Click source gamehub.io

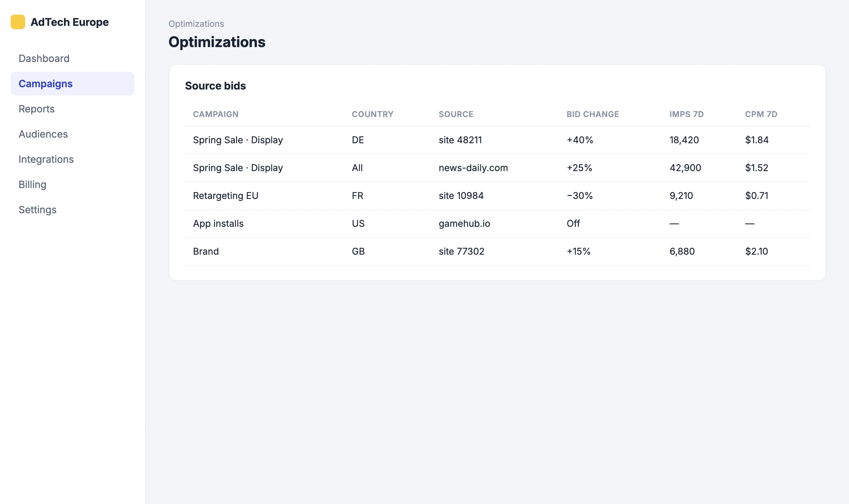click(x=464, y=223)
